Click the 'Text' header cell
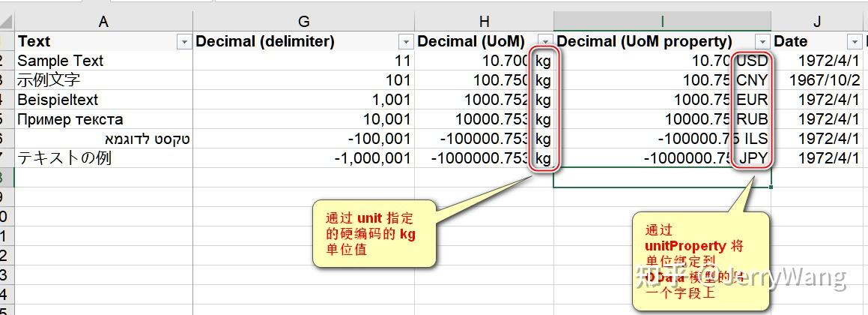This screenshot has height=315, width=868. point(103,41)
